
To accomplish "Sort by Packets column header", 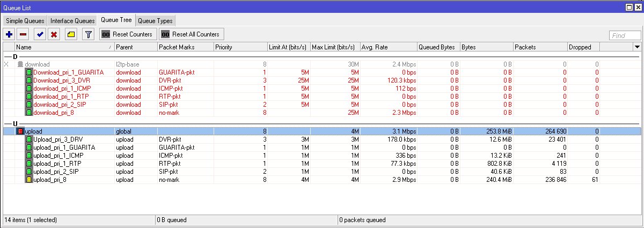I will point(540,47).
